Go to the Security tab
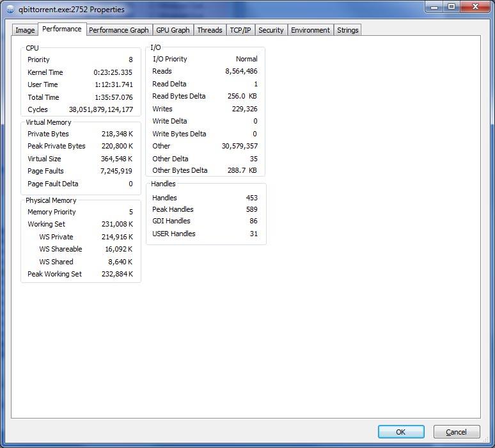 click(271, 30)
